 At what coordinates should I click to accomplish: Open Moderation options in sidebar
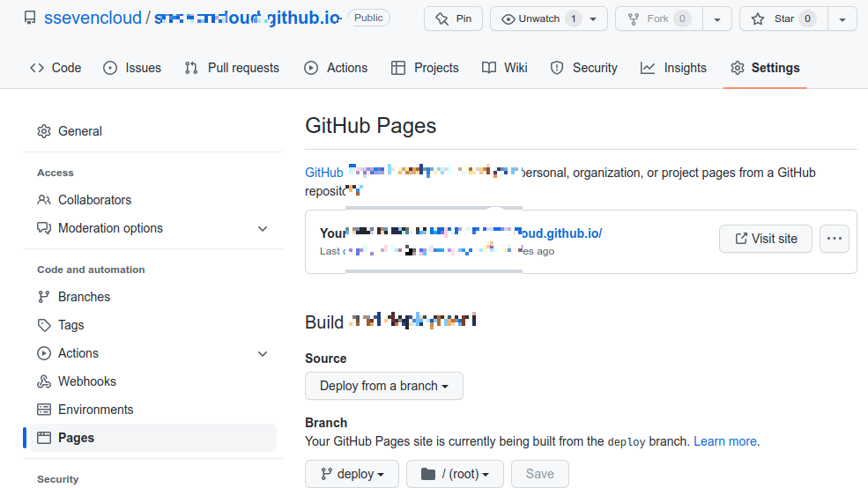(153, 228)
